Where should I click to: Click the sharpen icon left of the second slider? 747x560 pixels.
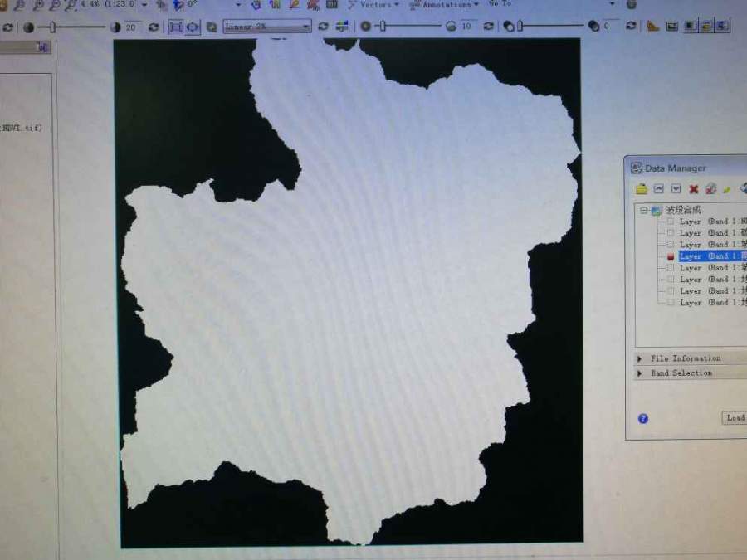tap(365, 27)
